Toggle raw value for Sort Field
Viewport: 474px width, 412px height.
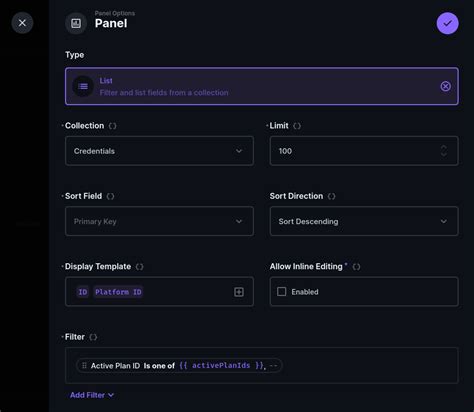tap(110, 196)
